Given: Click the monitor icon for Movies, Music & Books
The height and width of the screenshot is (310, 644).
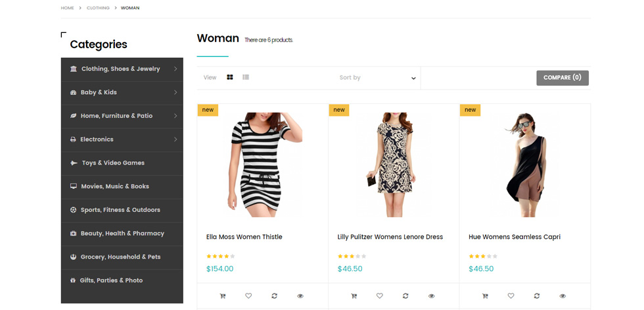Looking at the screenshot, I should pos(74,186).
